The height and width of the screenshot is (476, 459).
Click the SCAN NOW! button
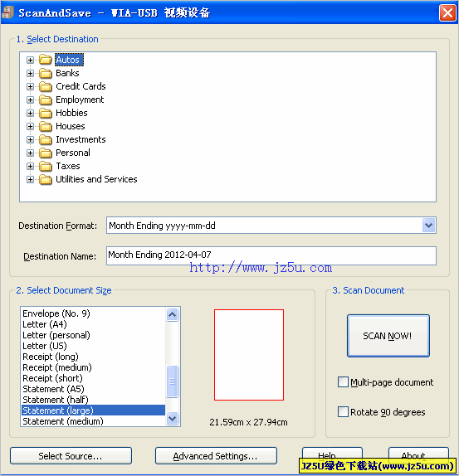point(388,336)
